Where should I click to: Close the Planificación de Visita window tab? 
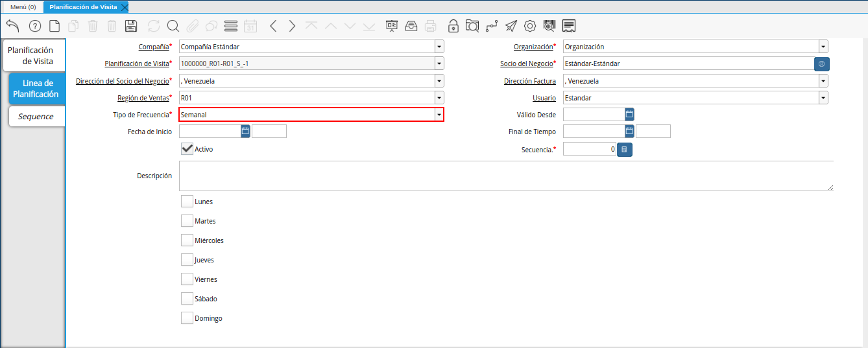coord(125,6)
